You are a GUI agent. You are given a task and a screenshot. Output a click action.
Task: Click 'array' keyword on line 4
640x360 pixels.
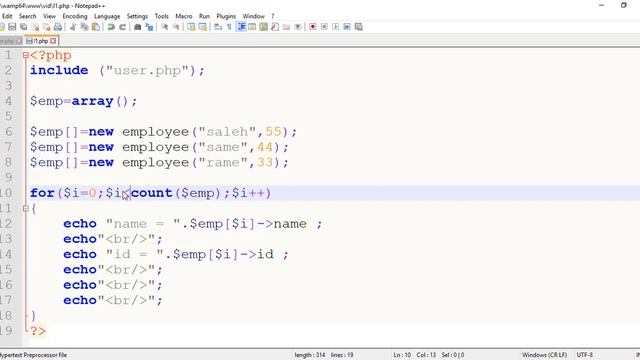[92, 101]
